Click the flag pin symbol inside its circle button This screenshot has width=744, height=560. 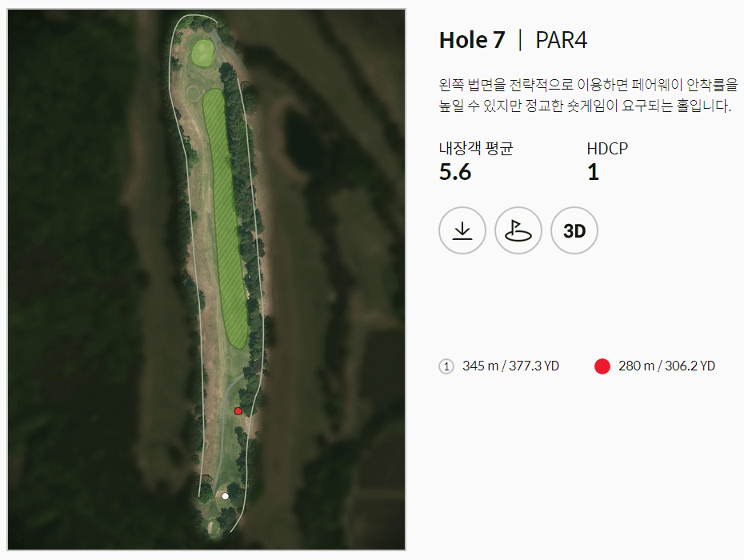pos(518,230)
